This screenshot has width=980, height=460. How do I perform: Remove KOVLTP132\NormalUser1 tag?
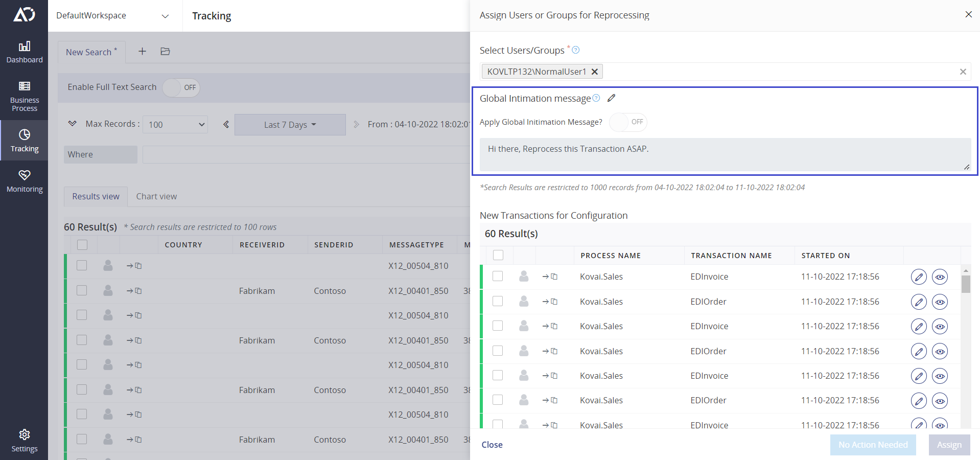click(x=595, y=72)
